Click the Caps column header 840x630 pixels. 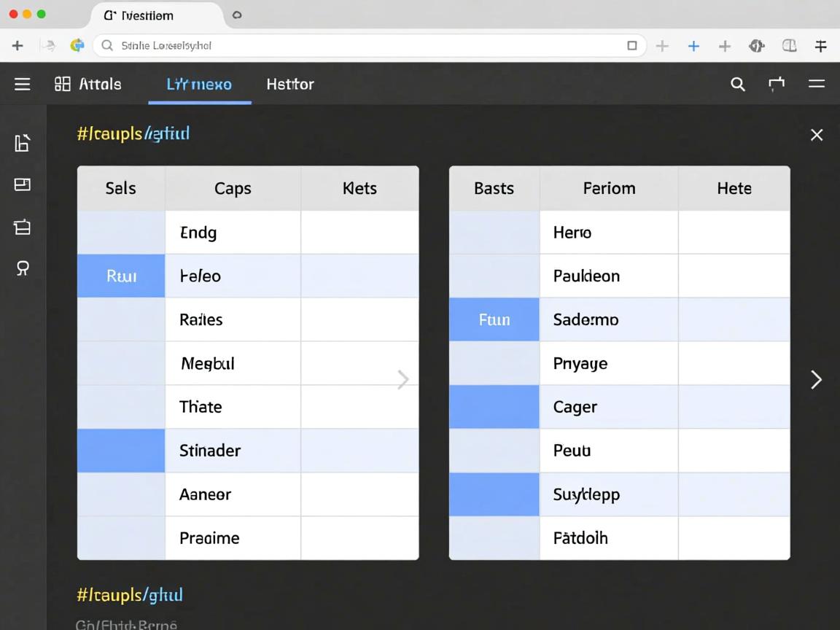click(x=233, y=189)
